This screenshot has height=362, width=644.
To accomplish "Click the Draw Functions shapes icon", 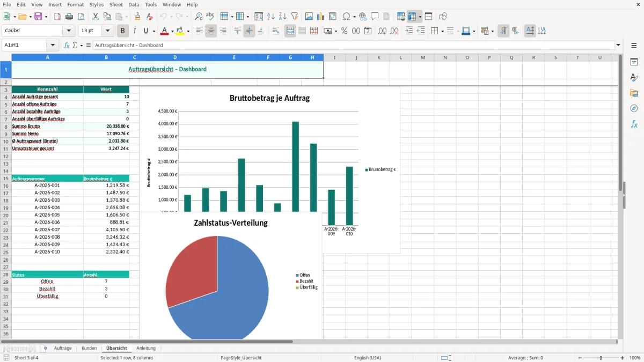I will [443, 17].
